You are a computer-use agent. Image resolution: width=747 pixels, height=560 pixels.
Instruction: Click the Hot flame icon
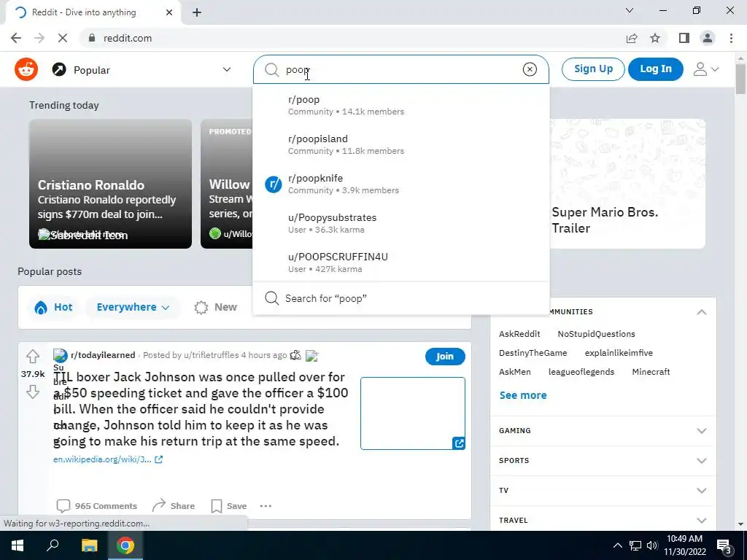click(x=41, y=308)
